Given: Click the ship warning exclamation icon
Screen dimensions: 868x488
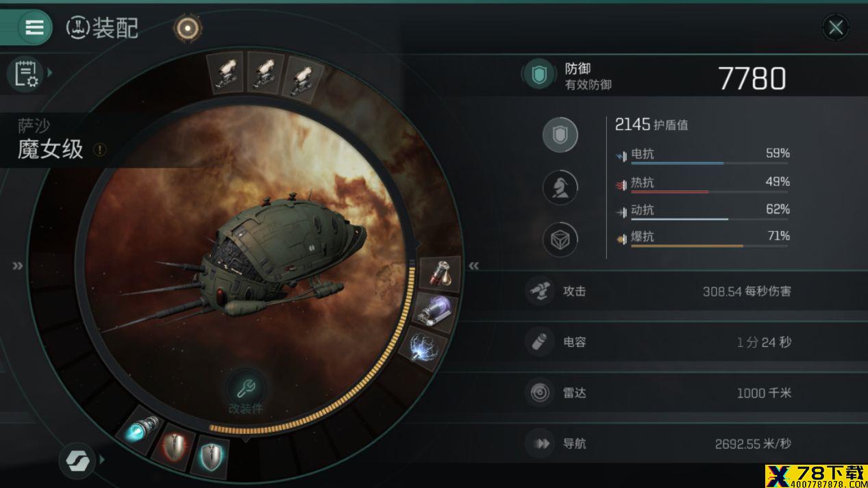Looking at the screenshot, I should coord(100,149).
